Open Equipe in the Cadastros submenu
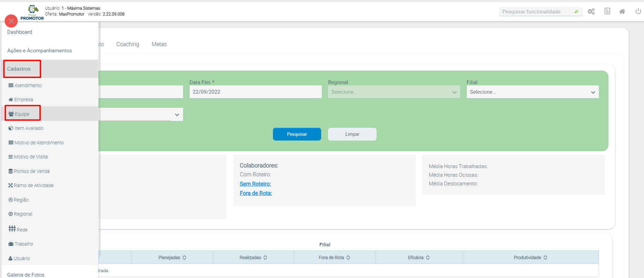Screen dimensions: 644x278 [x=22, y=114]
